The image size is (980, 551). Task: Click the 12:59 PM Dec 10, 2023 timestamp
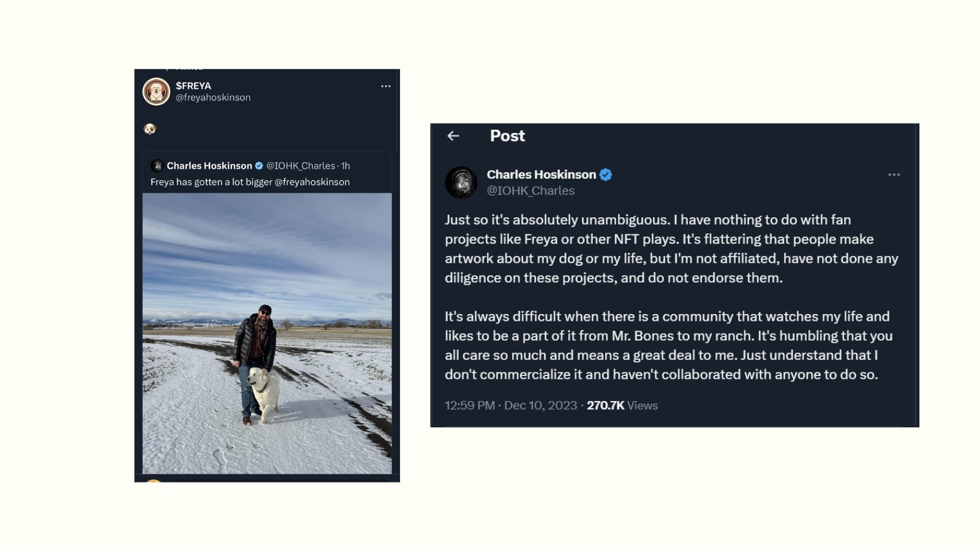tap(511, 405)
